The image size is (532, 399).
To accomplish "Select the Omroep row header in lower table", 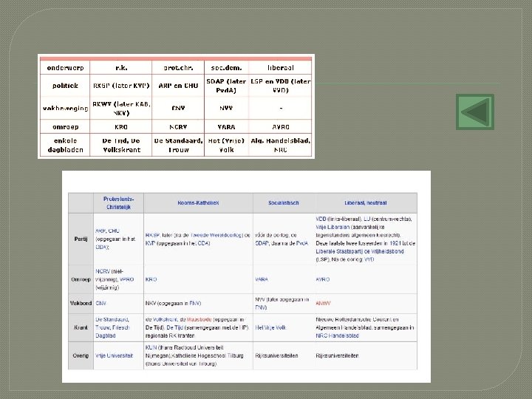I will (81, 279).
